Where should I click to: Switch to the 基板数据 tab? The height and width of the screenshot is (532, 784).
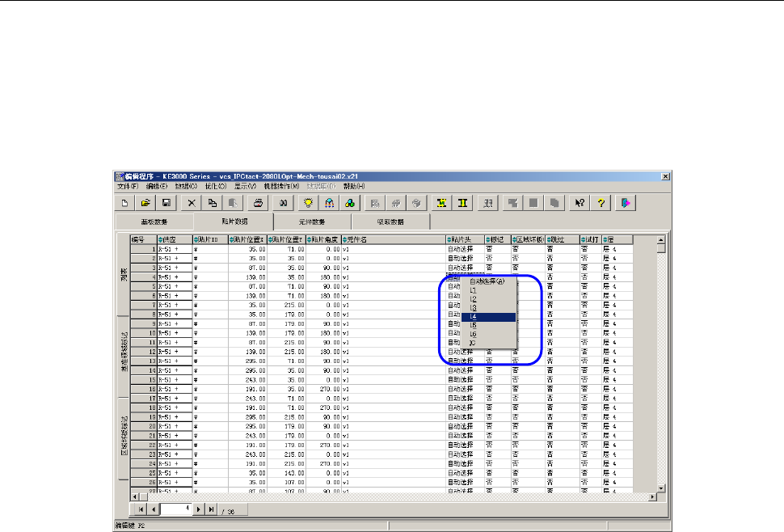[x=154, y=221]
